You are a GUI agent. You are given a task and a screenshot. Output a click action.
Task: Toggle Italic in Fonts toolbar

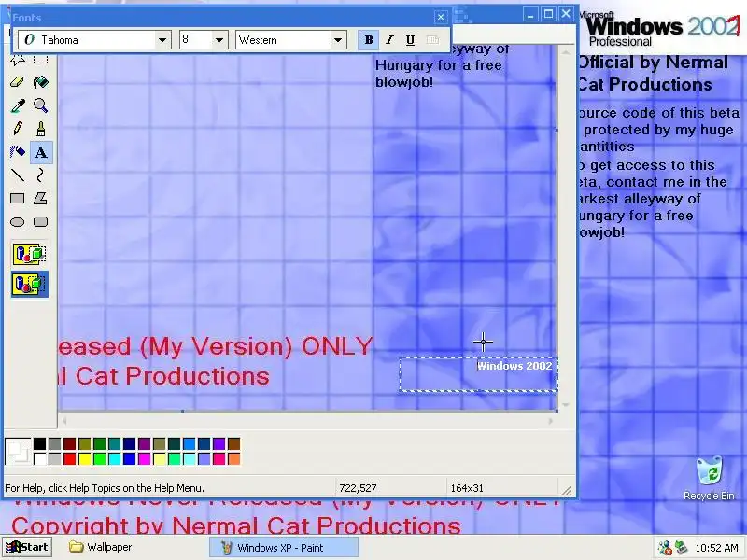(389, 40)
